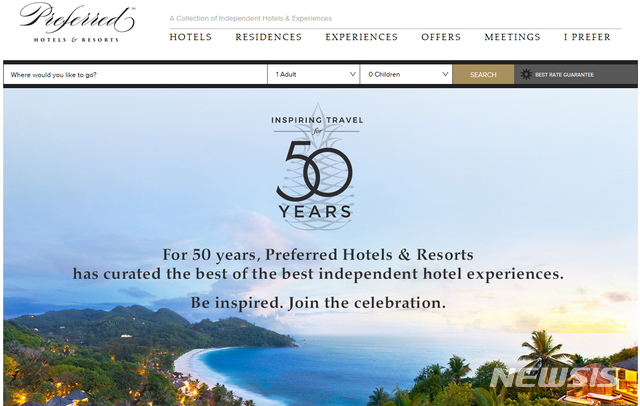This screenshot has width=640, height=406.
Task: Expand the 0 Children dropdown
Action: [406, 74]
